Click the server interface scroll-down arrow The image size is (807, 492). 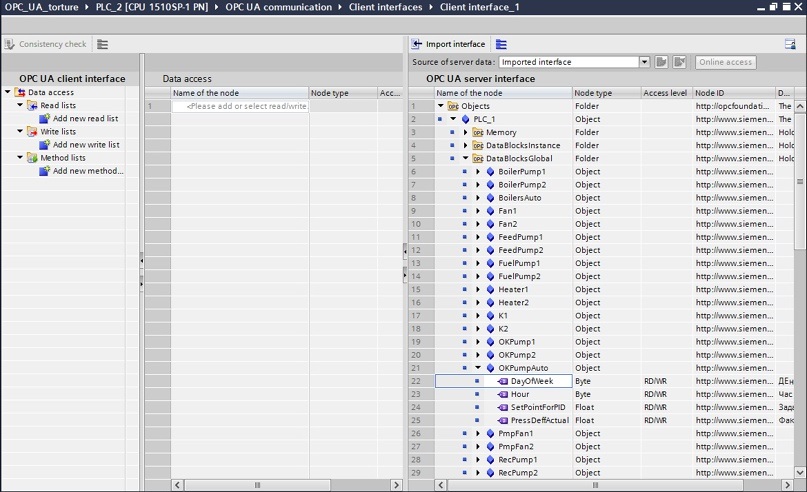click(x=800, y=472)
